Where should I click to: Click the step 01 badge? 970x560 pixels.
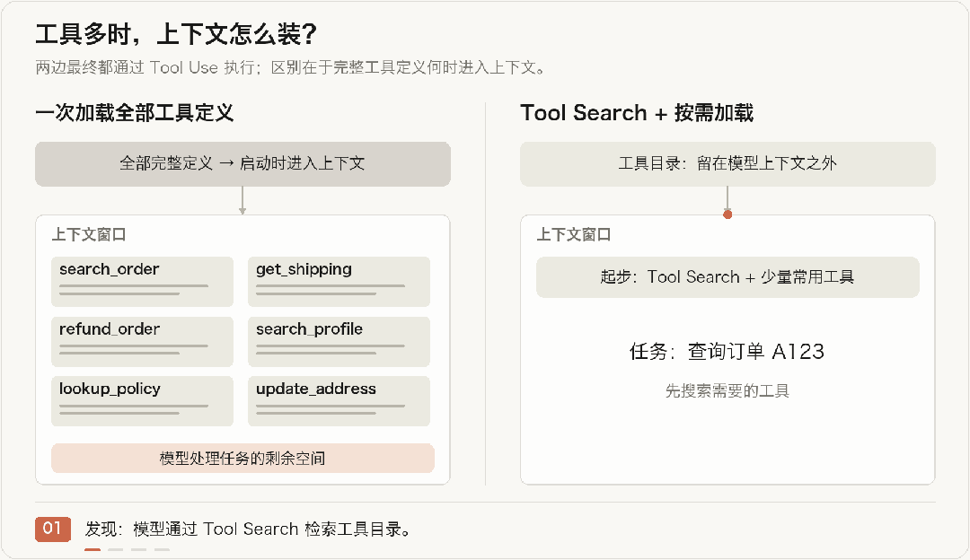click(53, 529)
